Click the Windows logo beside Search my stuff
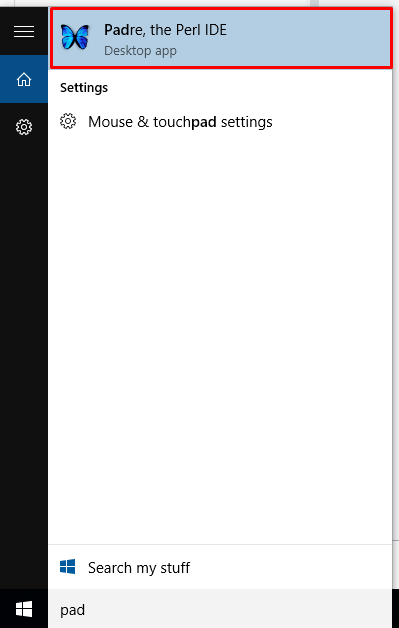399x628 pixels. (x=68, y=567)
